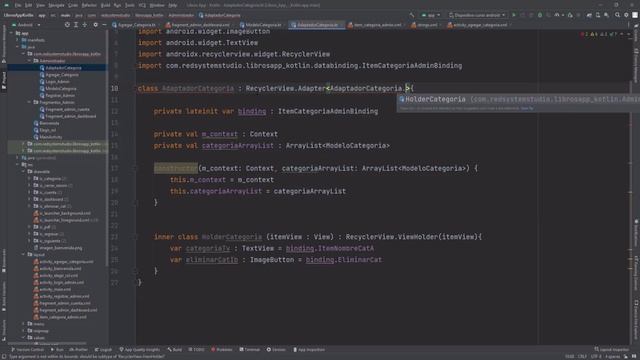Open the Layout Inspector tool window
This screenshot has height=360, width=640.
click(612, 350)
